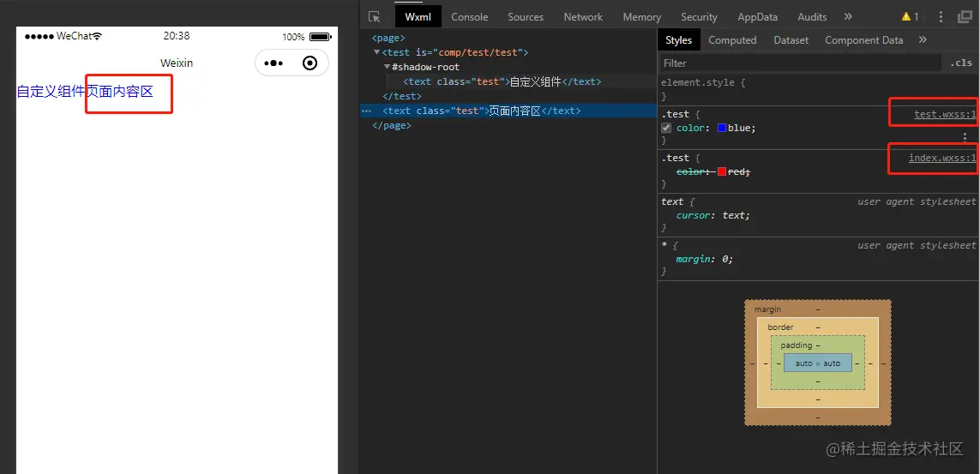
Task: Open three-dot options beside .test blue rule
Action: [965, 137]
